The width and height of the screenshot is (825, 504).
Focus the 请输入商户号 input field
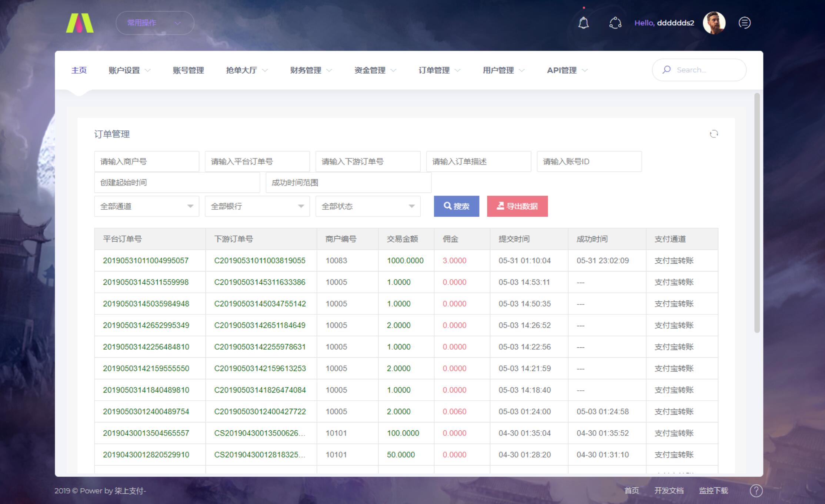point(146,161)
